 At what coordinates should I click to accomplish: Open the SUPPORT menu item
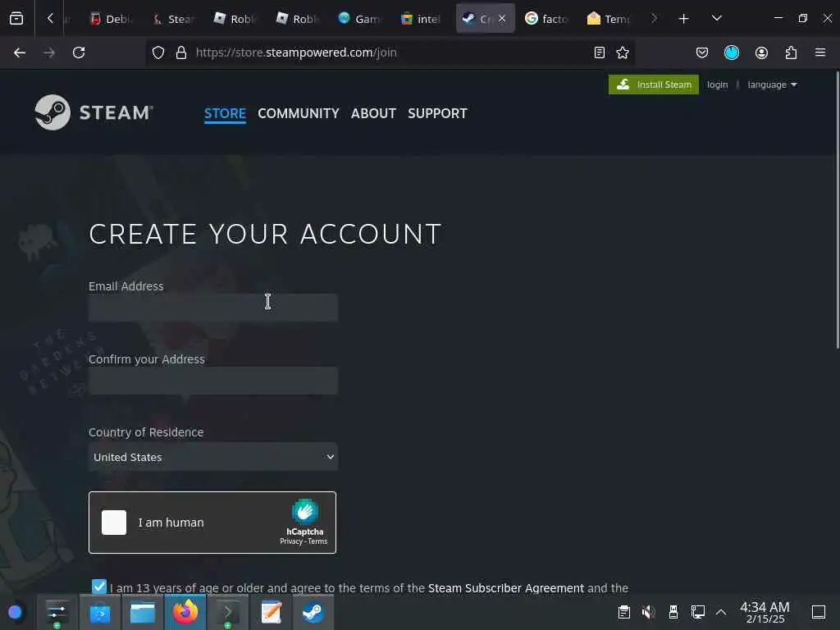point(438,113)
